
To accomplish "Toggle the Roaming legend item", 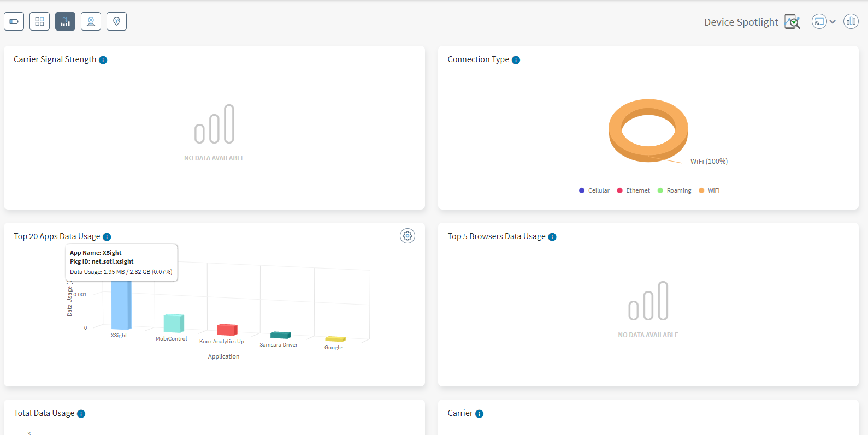I will 675,190.
